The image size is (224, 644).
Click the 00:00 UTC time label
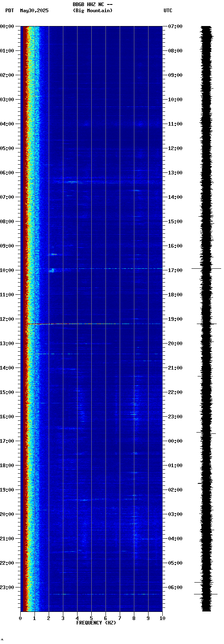tap(175, 441)
